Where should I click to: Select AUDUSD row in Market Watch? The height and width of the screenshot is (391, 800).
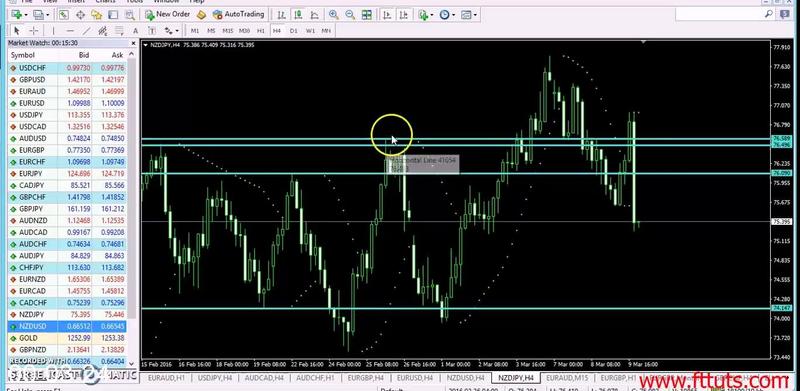[x=67, y=138]
